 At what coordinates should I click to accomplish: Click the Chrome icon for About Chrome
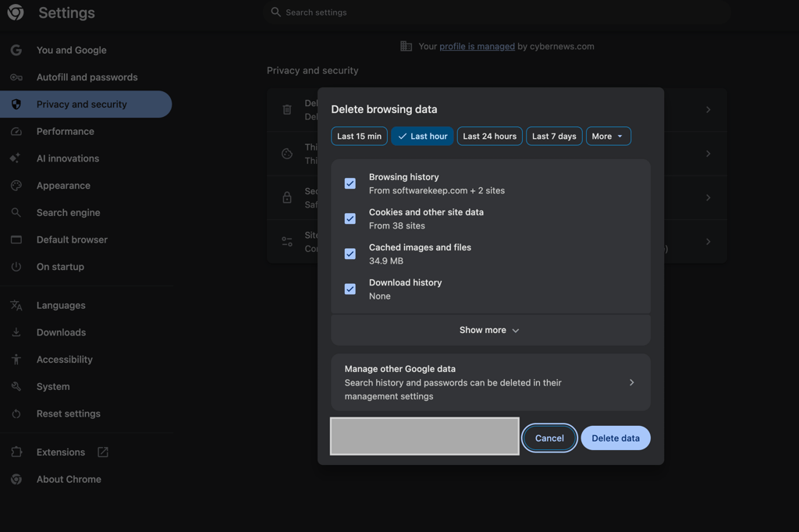(x=16, y=479)
